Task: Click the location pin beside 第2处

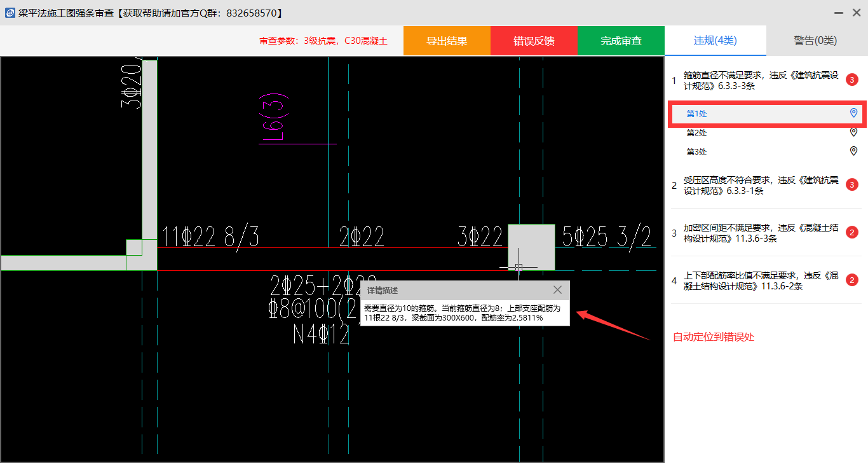Action: 853,132
